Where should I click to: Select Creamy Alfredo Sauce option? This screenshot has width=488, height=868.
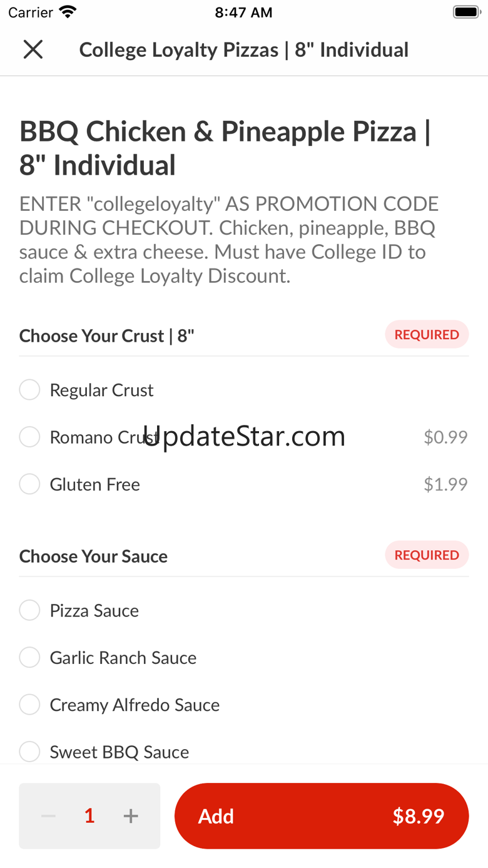(x=29, y=705)
